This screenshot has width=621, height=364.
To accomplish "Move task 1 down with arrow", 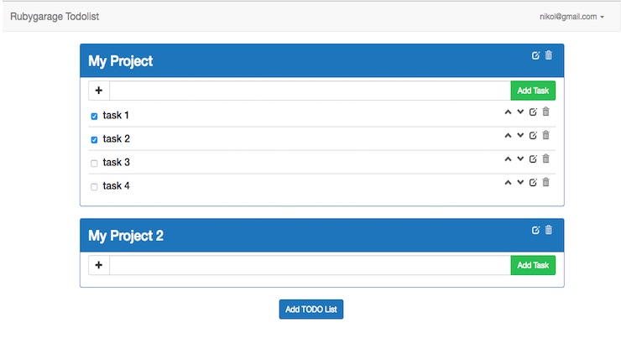I will tap(520, 112).
